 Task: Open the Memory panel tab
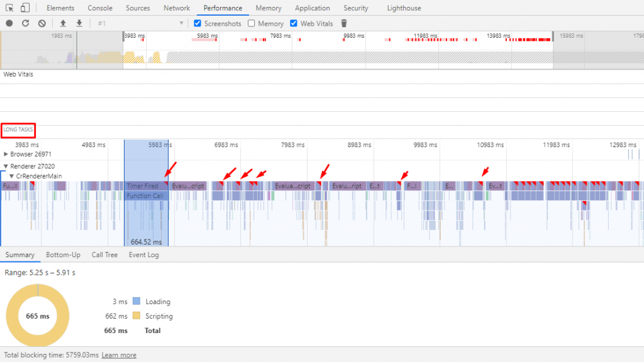click(269, 8)
